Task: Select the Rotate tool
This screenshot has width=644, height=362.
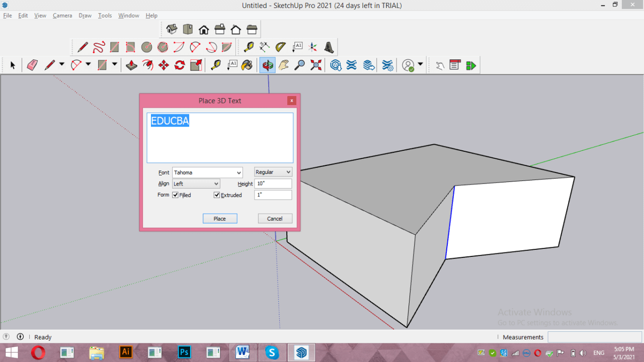Action: (180, 65)
